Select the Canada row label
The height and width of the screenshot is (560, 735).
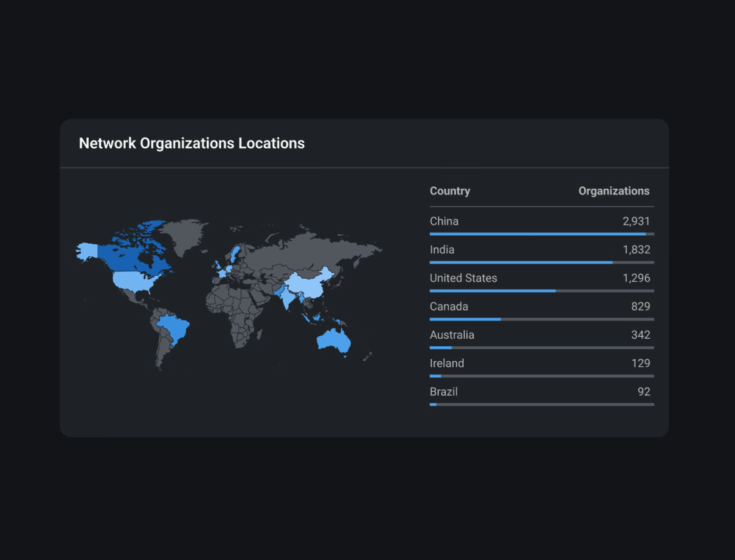coord(449,307)
